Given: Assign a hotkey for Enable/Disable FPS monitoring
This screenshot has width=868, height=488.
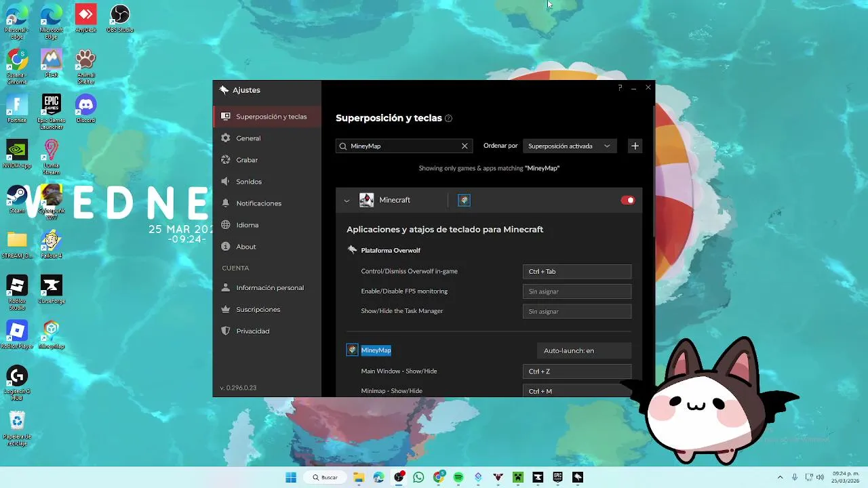Looking at the screenshot, I should (x=577, y=291).
